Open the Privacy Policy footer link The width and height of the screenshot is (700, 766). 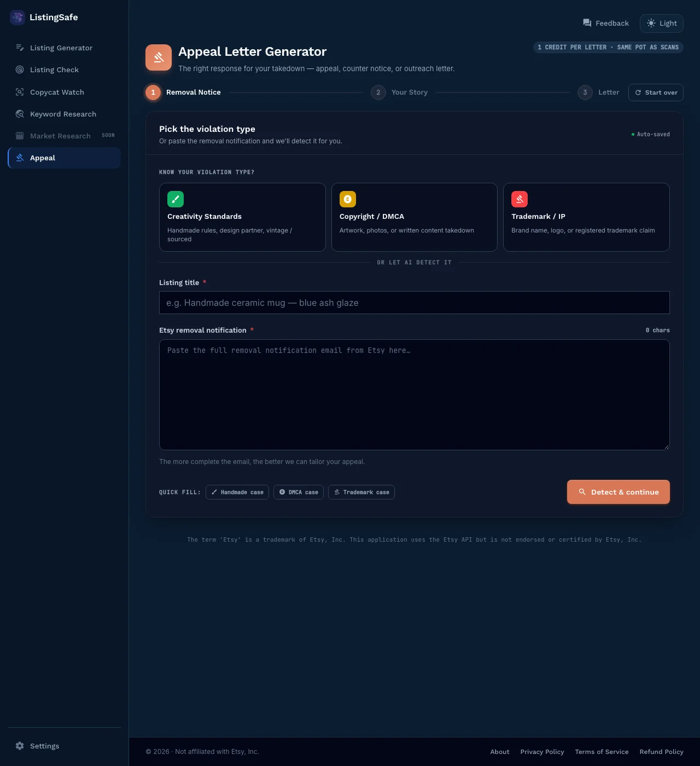(x=542, y=752)
